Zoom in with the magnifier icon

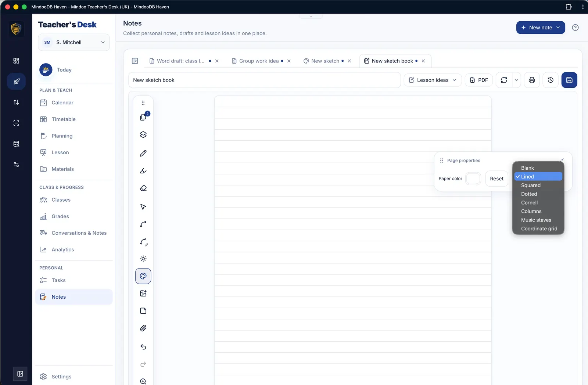[143, 381]
